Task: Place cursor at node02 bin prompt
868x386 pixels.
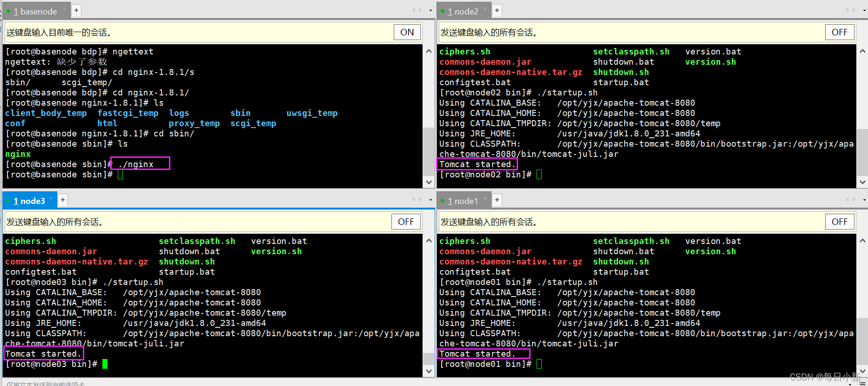Action: click(539, 175)
